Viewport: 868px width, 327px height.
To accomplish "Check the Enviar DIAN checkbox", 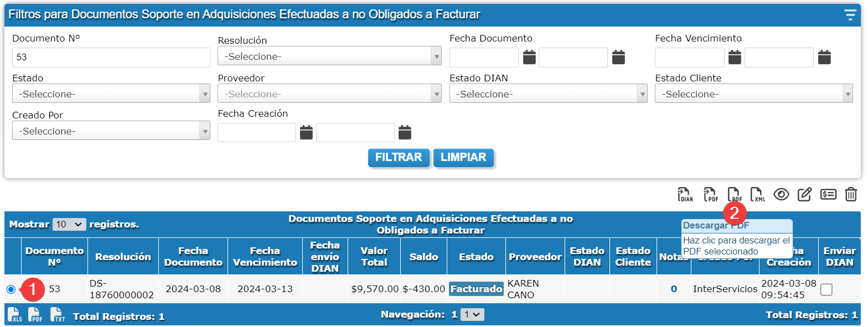I will click(826, 289).
